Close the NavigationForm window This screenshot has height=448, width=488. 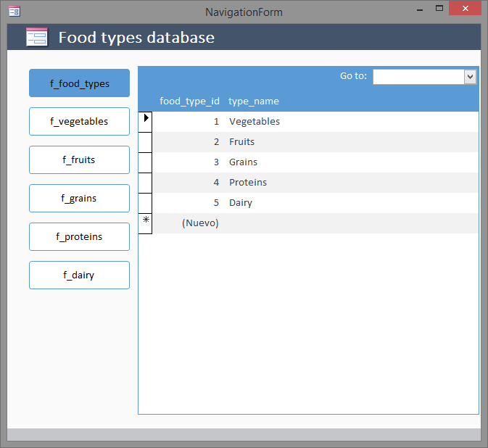(466, 9)
